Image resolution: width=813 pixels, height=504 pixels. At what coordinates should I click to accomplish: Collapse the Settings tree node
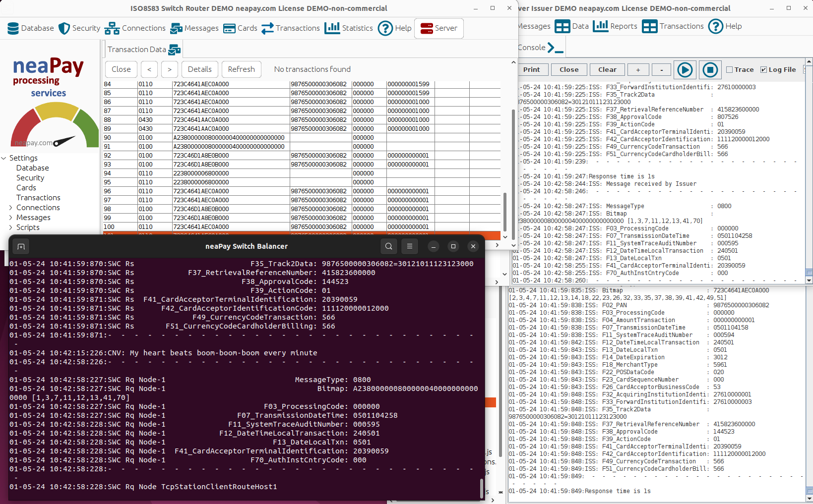(4, 158)
